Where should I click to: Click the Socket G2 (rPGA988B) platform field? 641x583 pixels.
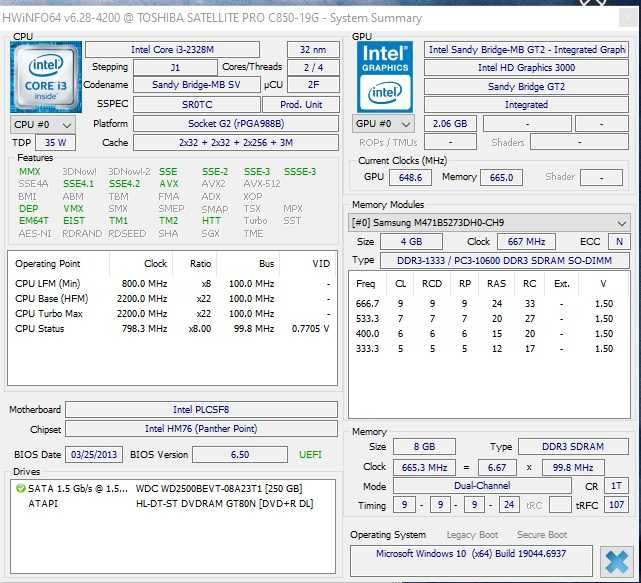236,124
